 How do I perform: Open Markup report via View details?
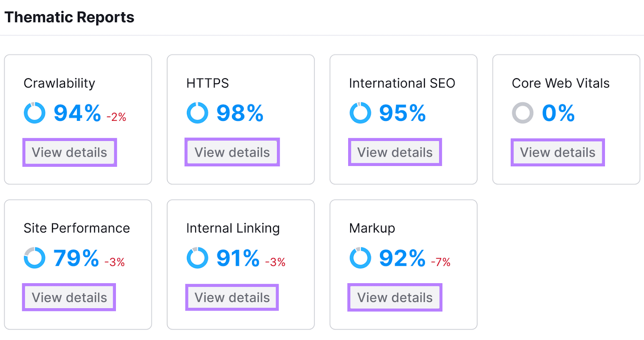coord(394,297)
